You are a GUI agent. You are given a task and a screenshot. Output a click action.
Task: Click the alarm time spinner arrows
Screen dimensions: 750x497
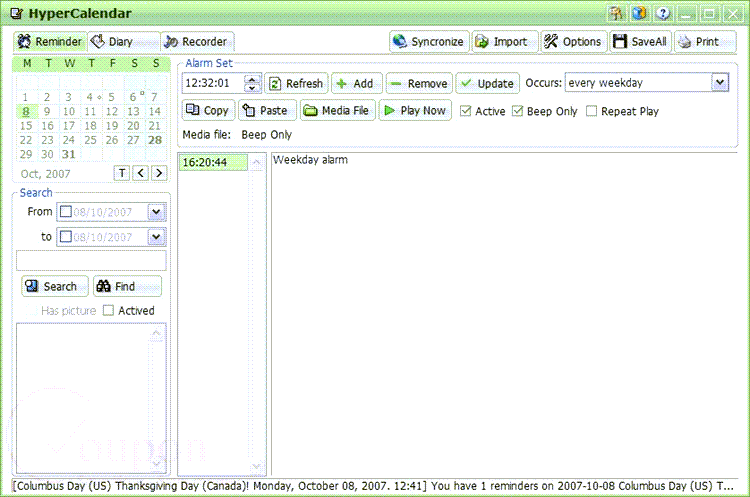coord(253,83)
